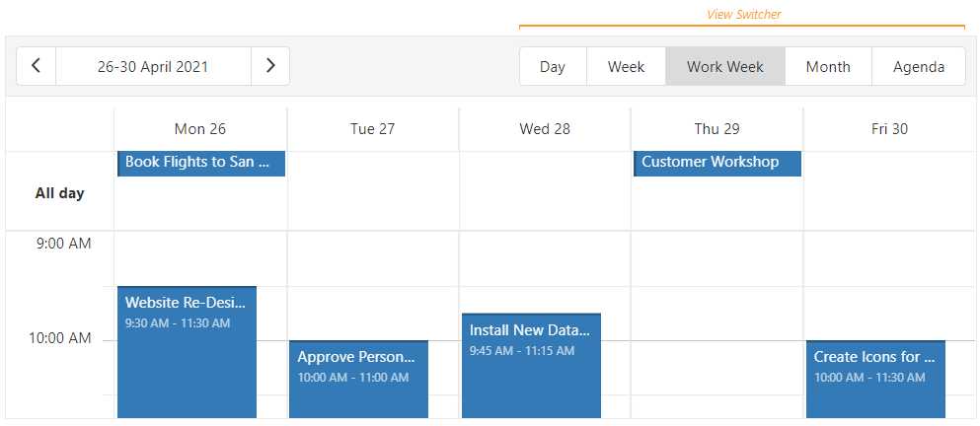Switch to Day view

pos(553,67)
